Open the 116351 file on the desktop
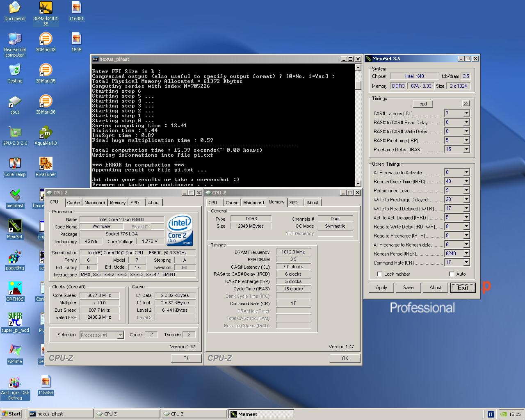Viewport: 525px width, 420px height. pyautogui.click(x=76, y=11)
